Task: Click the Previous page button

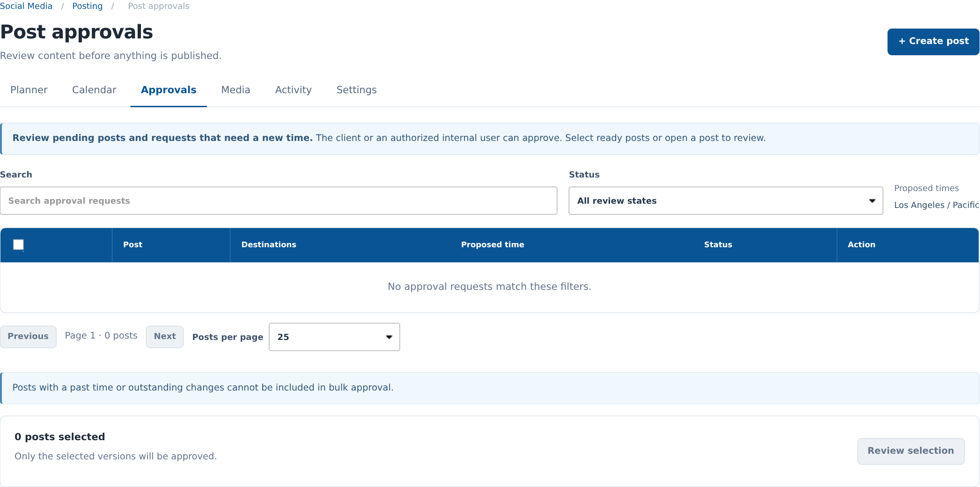Action: pyautogui.click(x=28, y=337)
